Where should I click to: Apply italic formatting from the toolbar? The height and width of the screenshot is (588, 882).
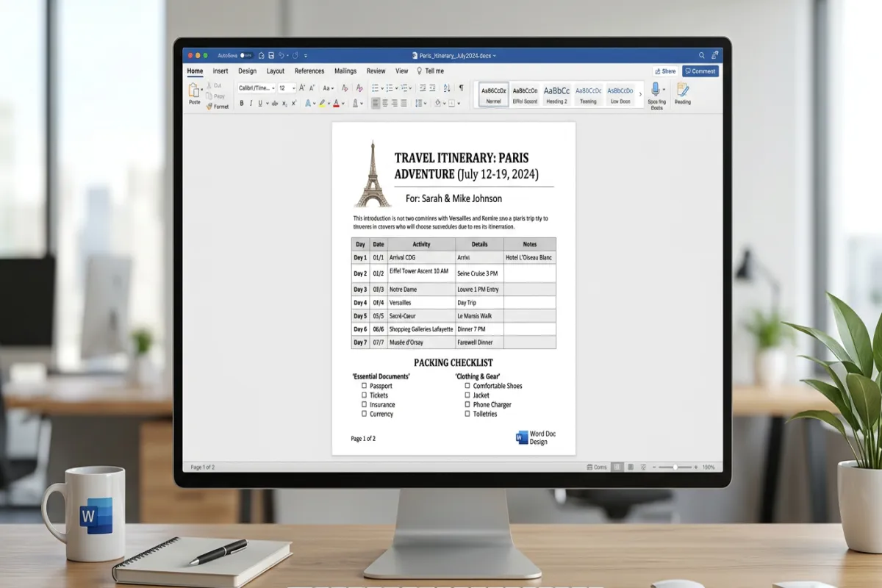251,103
